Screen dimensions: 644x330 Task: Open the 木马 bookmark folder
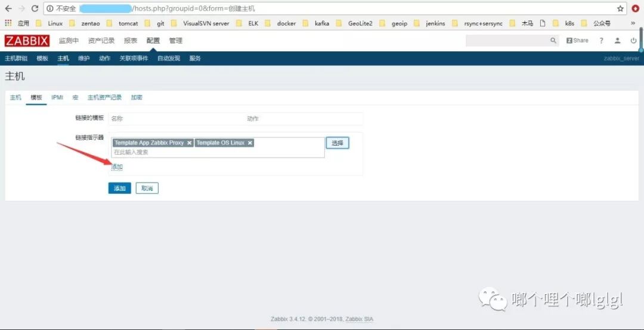click(x=522, y=23)
